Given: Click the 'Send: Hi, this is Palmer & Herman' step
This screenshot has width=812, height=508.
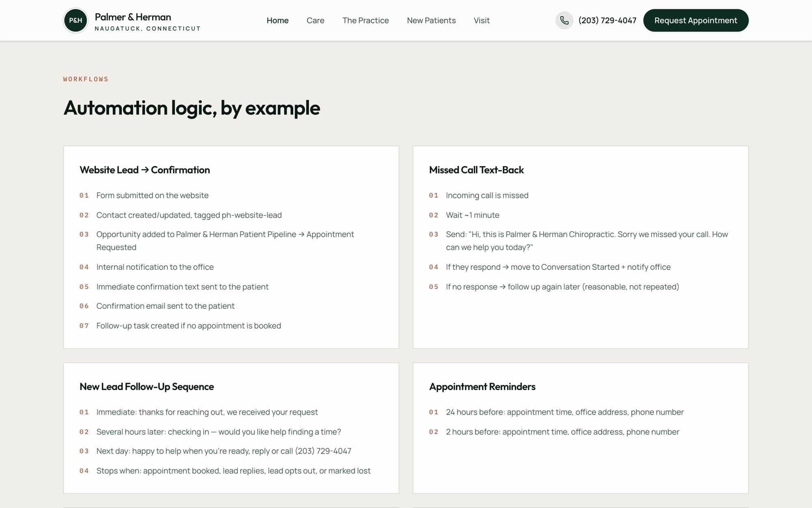Looking at the screenshot, I should 587,241.
